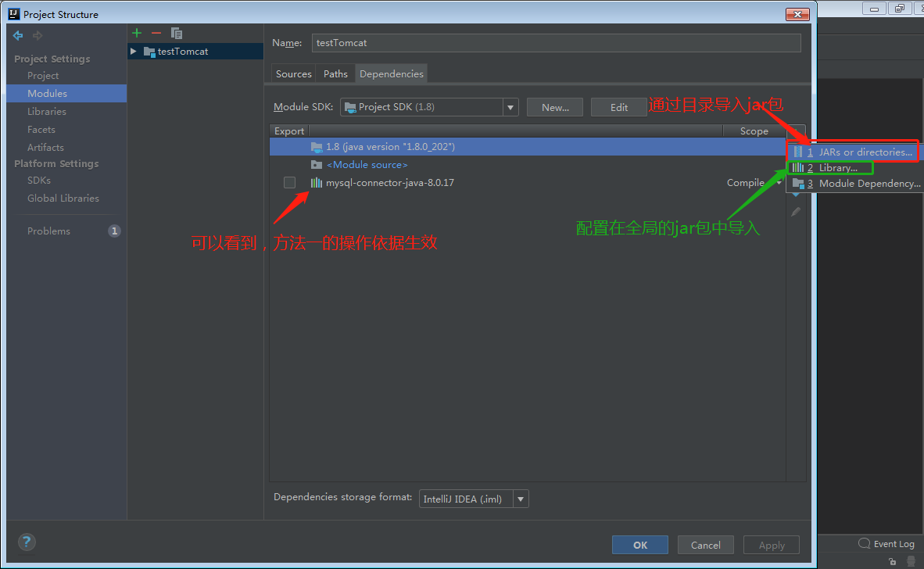Viewport: 924px width, 569px height.
Task: Open help with question mark icon
Action: 27,542
